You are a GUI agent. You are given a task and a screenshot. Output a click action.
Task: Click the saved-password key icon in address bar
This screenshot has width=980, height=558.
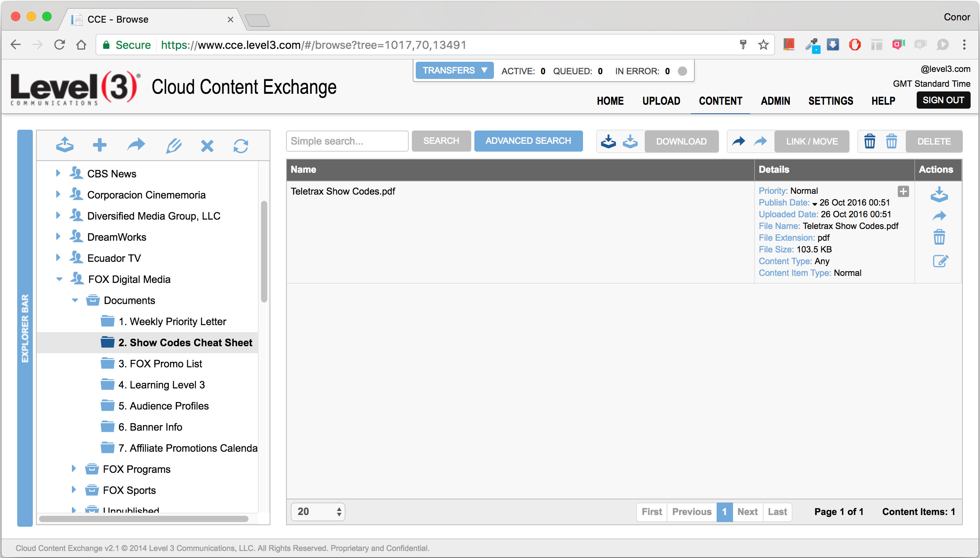(743, 45)
